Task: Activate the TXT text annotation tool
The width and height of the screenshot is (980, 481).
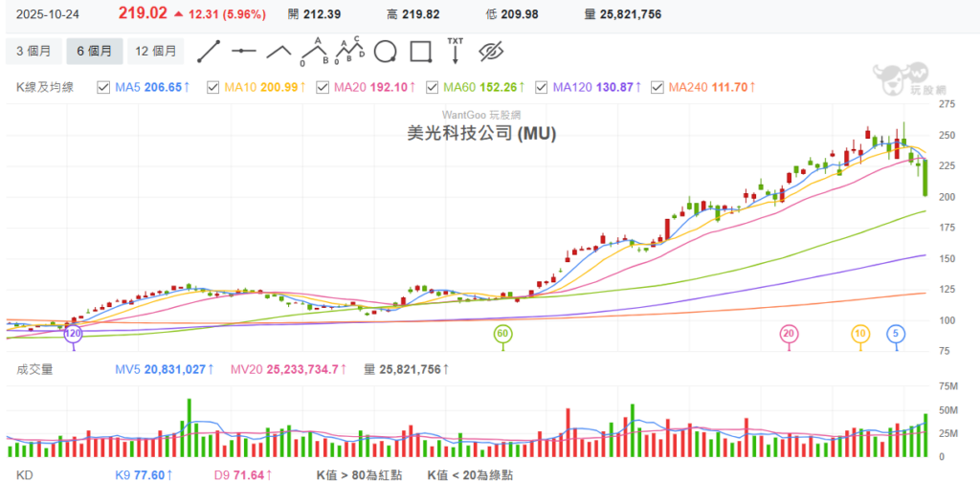Action: tap(455, 50)
